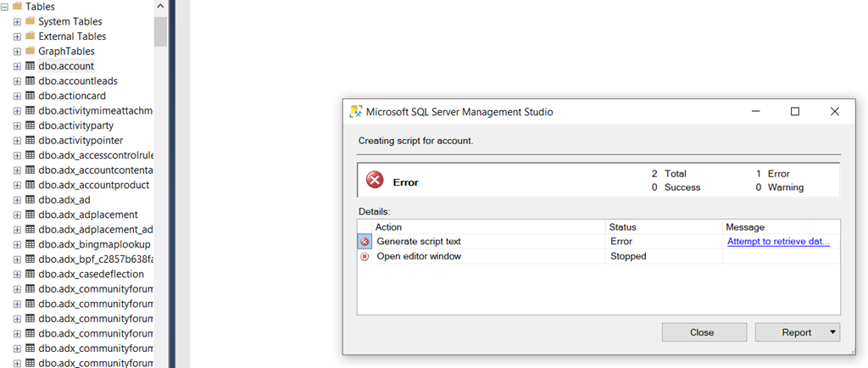
Task: Click the Object Explorer scrollbar up arrow
Action: click(x=160, y=7)
